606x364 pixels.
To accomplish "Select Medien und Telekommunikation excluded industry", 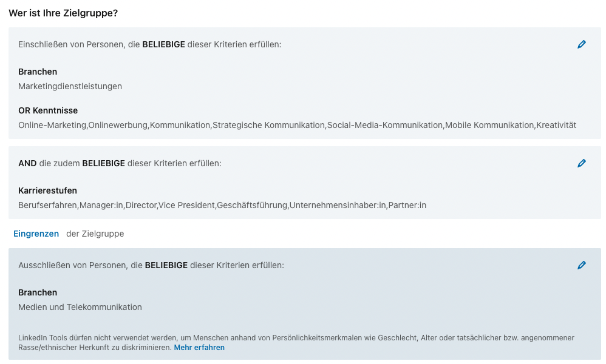I will [x=80, y=307].
